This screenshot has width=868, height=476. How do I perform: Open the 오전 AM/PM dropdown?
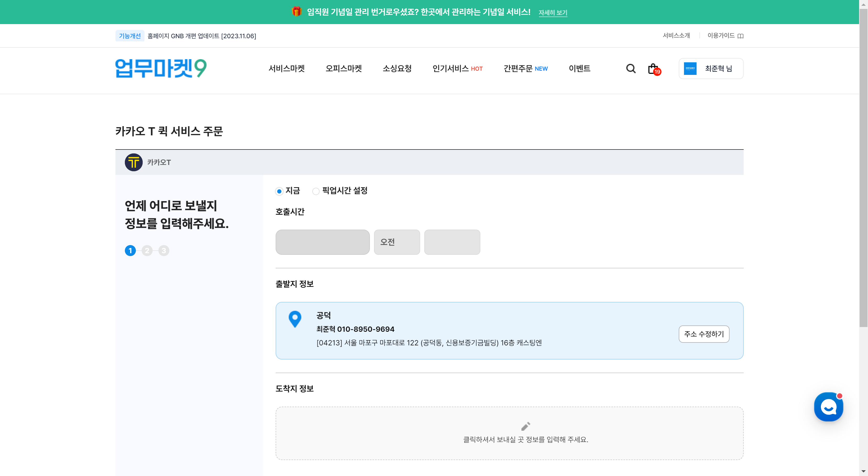[397, 242]
